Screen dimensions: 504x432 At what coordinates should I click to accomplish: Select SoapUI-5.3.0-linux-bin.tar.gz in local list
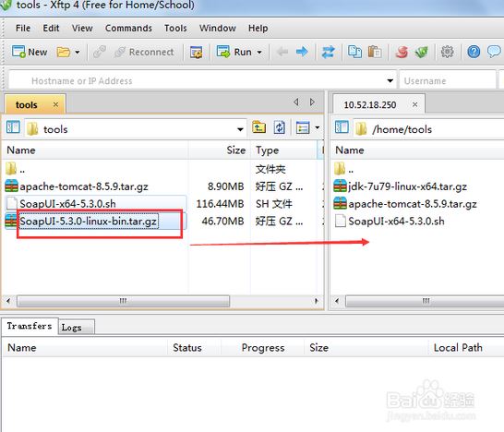coord(89,222)
